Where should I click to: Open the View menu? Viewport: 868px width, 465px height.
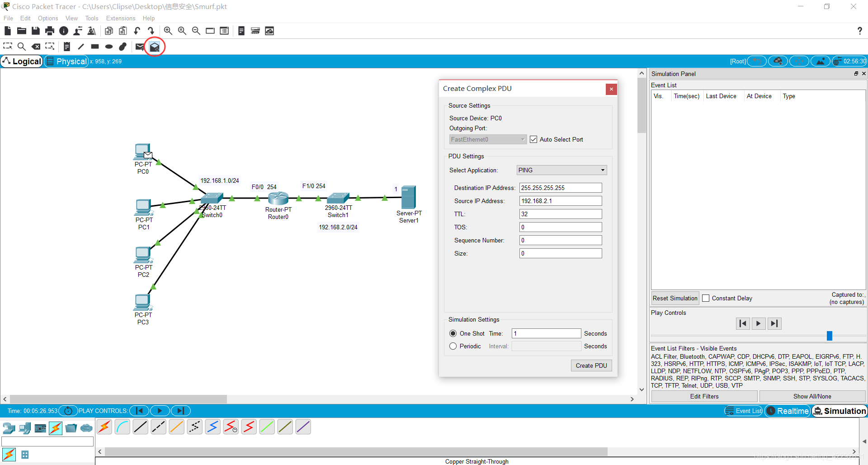click(x=71, y=18)
